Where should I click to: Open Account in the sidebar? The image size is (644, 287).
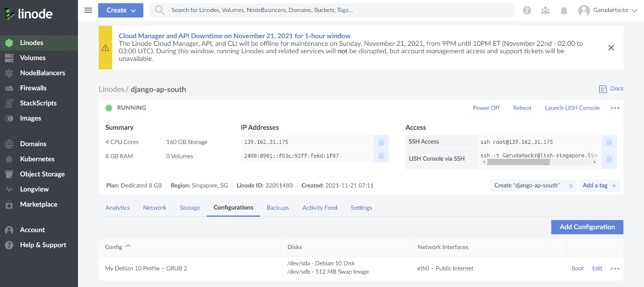39,230
